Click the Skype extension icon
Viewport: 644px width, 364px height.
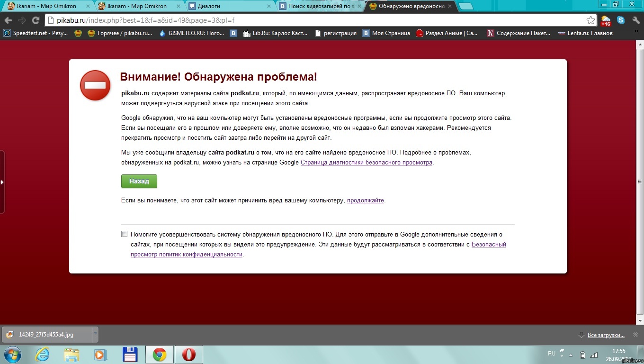(621, 20)
